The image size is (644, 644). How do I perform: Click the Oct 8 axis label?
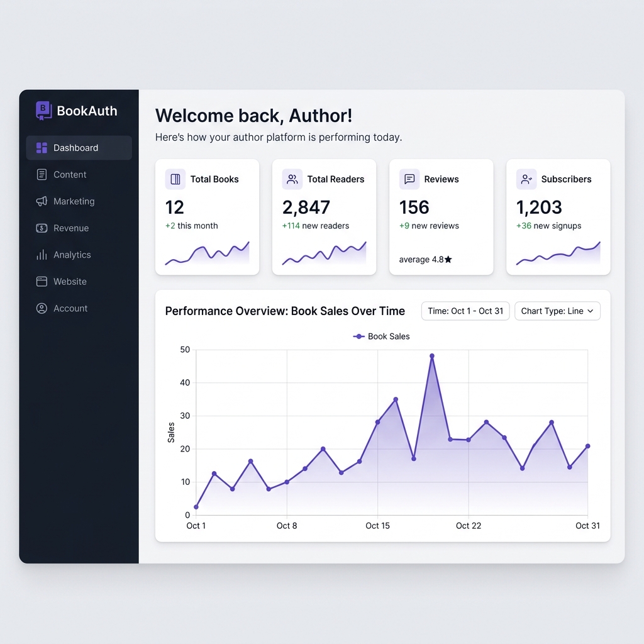pyautogui.click(x=287, y=526)
